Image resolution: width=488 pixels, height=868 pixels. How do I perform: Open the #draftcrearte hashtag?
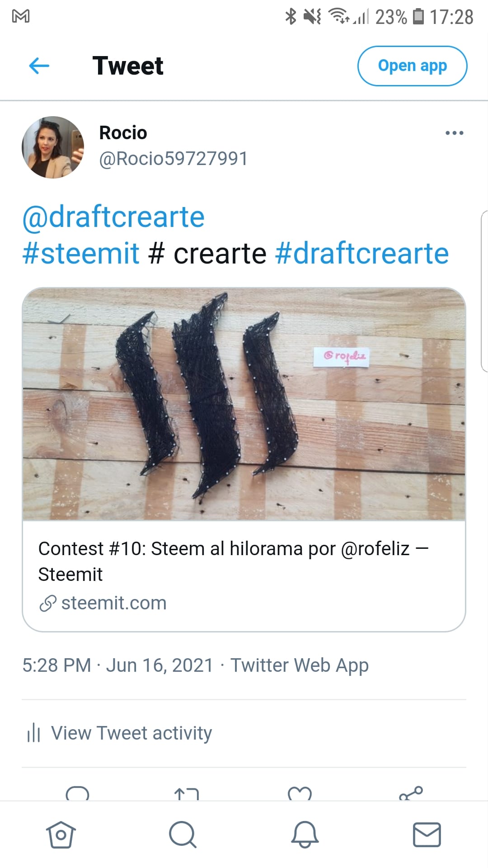click(x=362, y=253)
